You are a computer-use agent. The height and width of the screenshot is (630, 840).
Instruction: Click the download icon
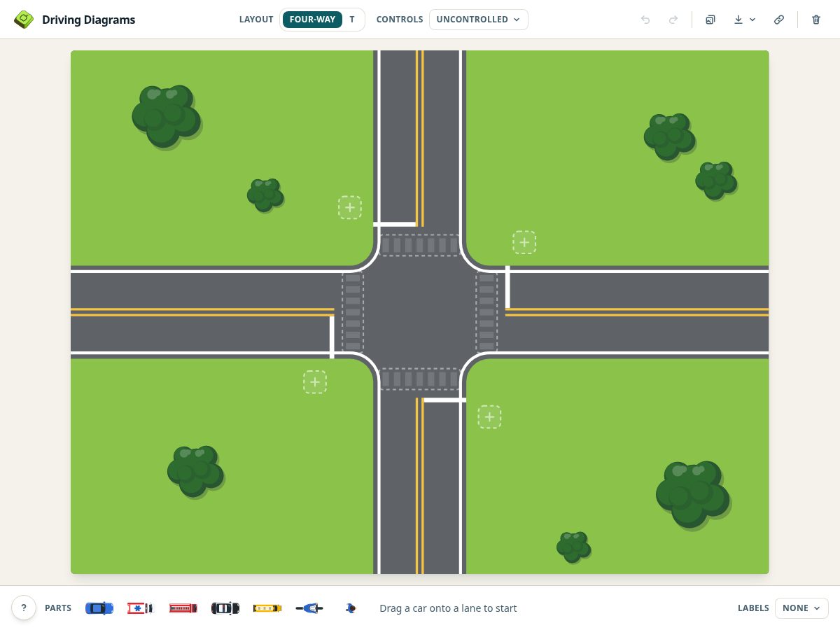click(738, 20)
